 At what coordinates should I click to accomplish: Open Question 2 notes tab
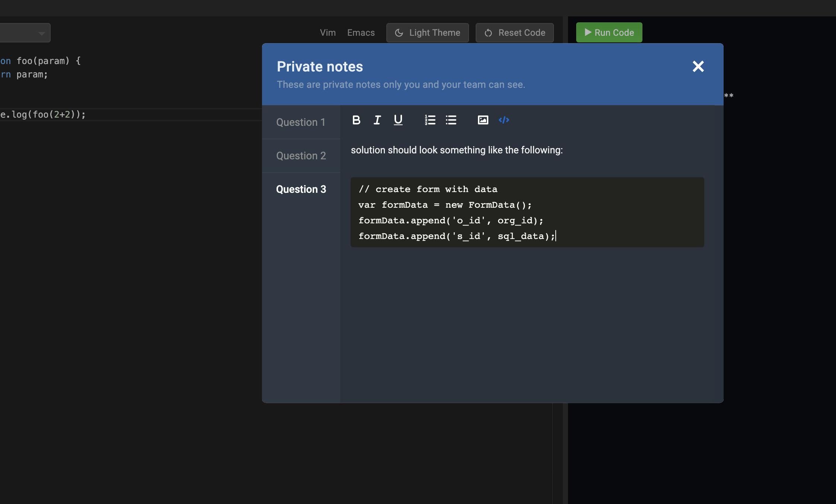tap(301, 156)
